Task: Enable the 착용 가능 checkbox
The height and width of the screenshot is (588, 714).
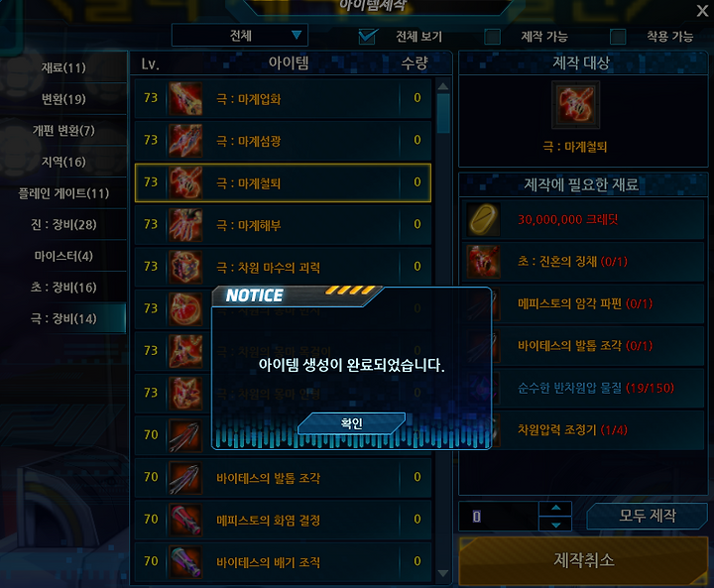Action: click(x=618, y=37)
